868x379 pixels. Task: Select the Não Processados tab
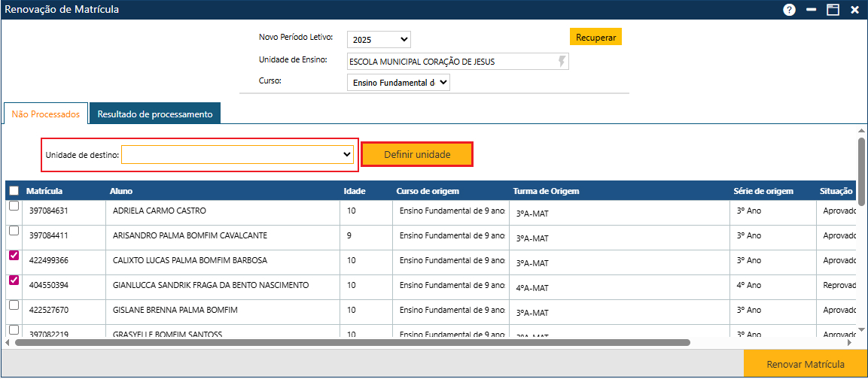point(46,114)
